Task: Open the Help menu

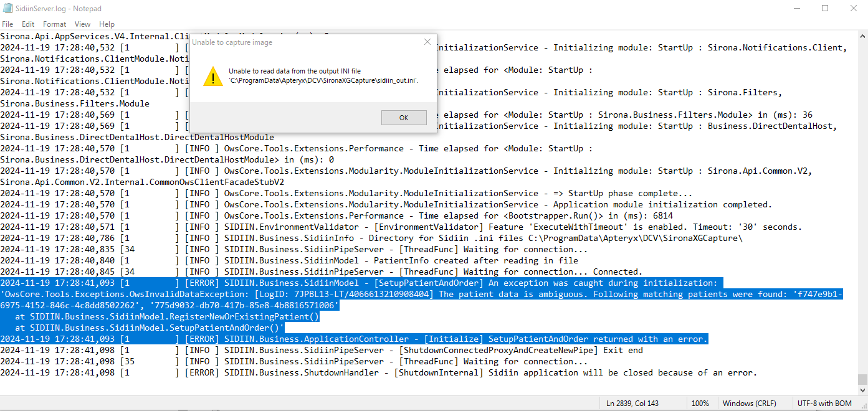Action: 107,24
